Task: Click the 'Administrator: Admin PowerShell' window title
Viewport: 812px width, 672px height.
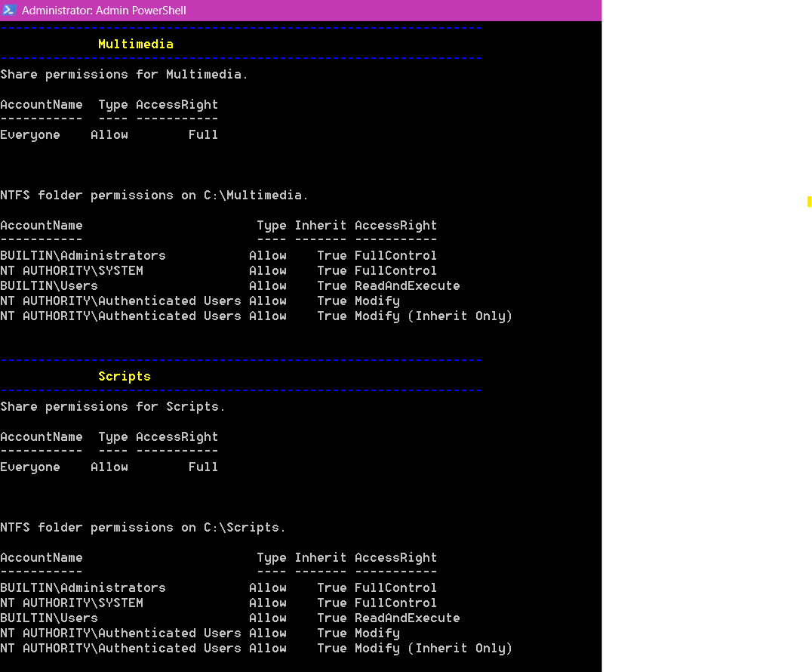Action: (103, 11)
